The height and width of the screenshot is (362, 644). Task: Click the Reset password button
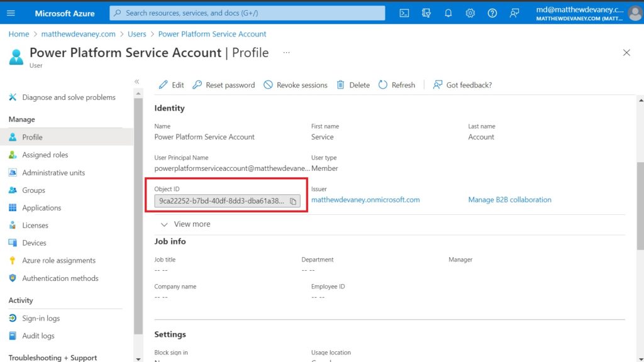(223, 85)
